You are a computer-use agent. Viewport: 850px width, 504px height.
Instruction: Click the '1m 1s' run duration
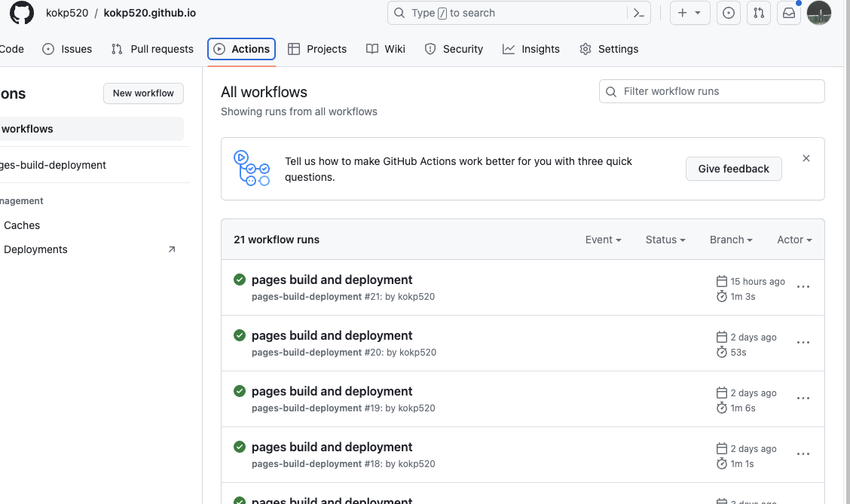(x=742, y=464)
